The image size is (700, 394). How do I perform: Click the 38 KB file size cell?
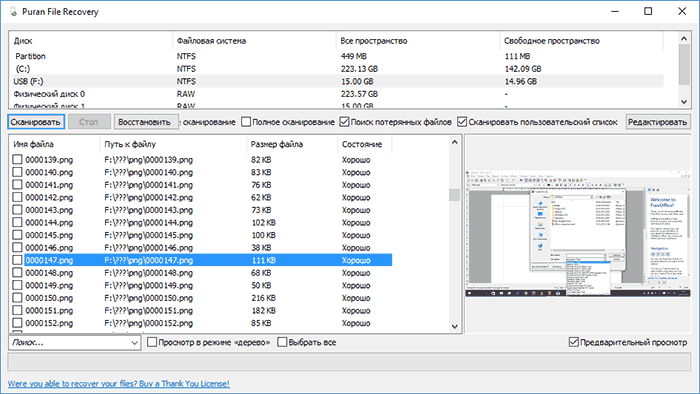(x=261, y=247)
